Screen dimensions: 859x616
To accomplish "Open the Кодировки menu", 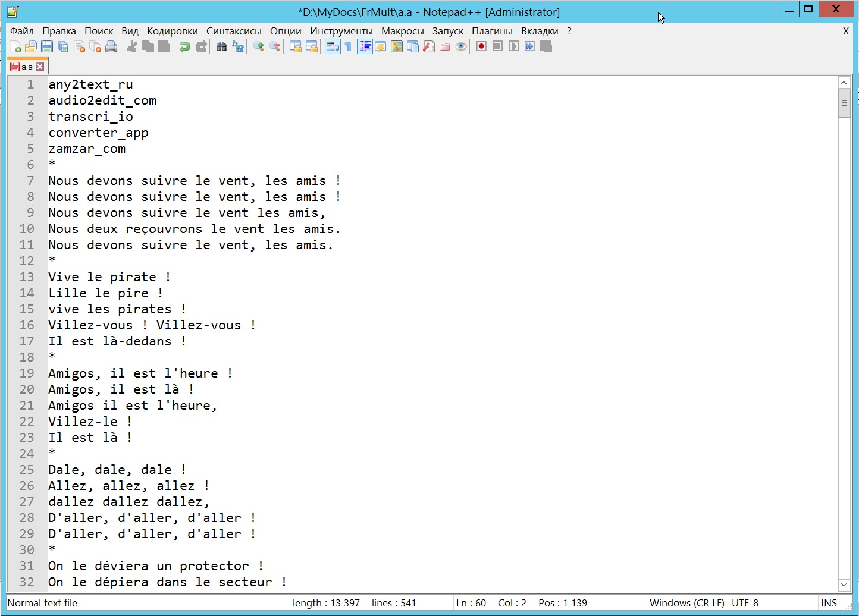I will click(x=172, y=31).
